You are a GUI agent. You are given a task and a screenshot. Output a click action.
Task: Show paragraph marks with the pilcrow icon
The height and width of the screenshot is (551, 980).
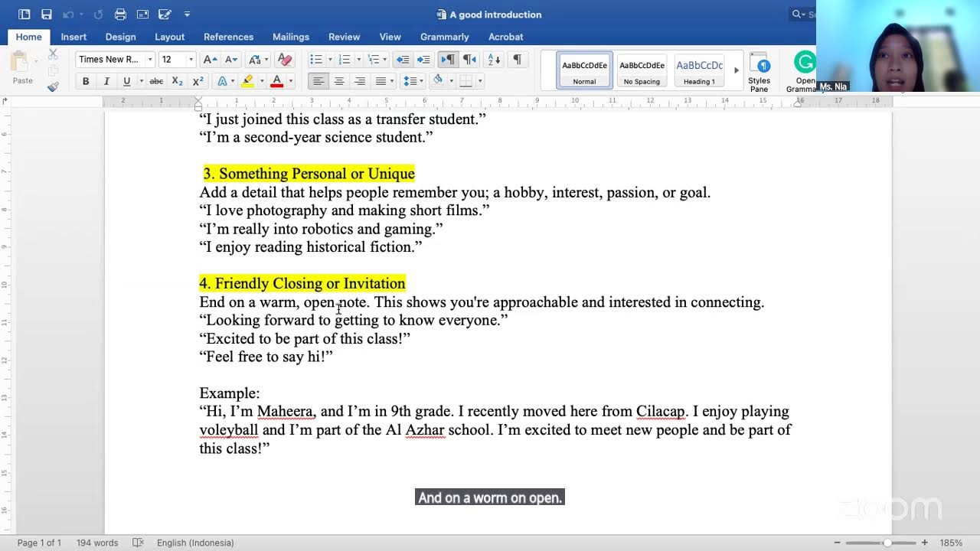(517, 59)
